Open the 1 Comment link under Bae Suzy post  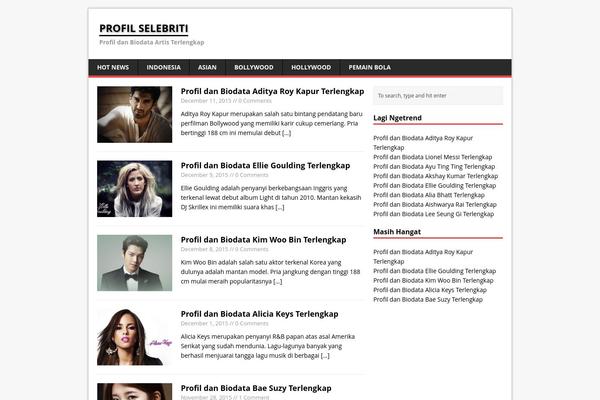point(254,397)
